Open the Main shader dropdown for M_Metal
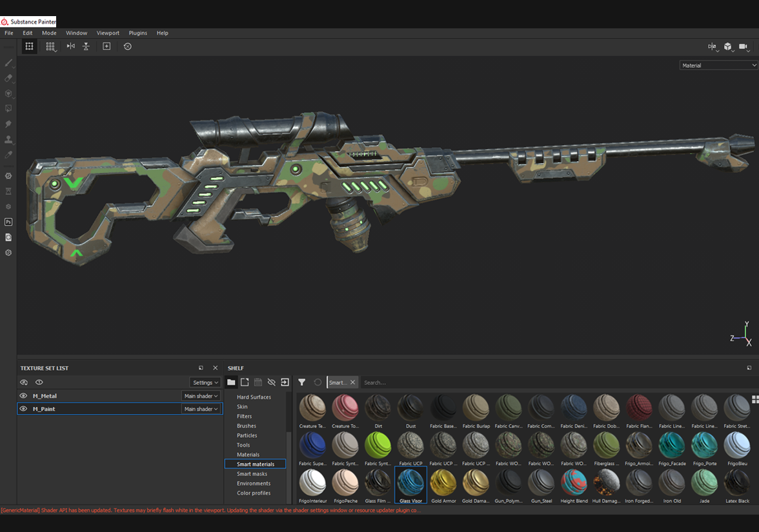The width and height of the screenshot is (759, 532). [201, 395]
